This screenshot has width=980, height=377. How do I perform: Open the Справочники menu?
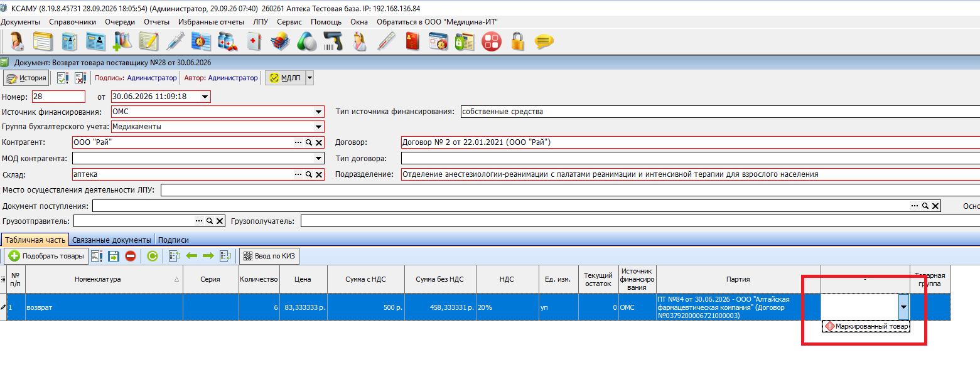click(x=73, y=21)
